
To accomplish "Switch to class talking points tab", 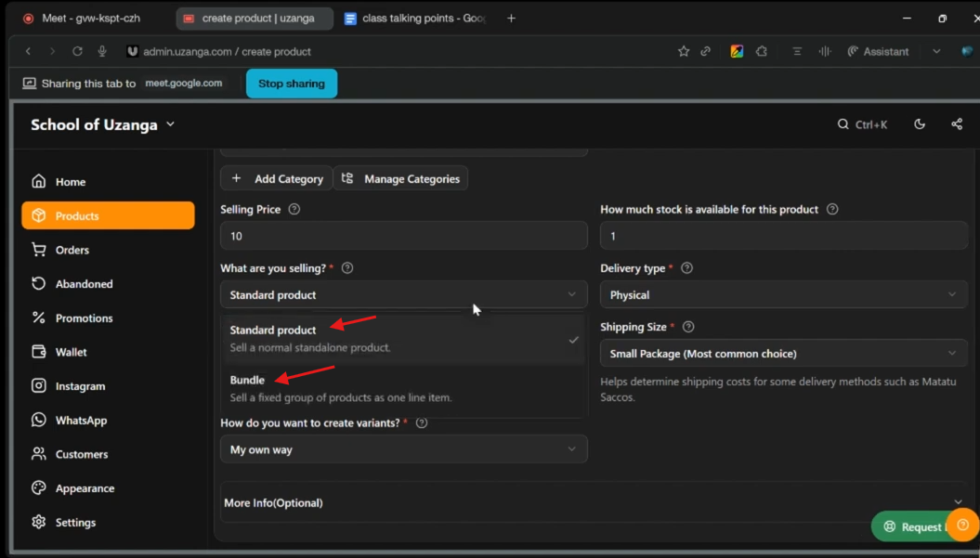I will [x=415, y=19].
